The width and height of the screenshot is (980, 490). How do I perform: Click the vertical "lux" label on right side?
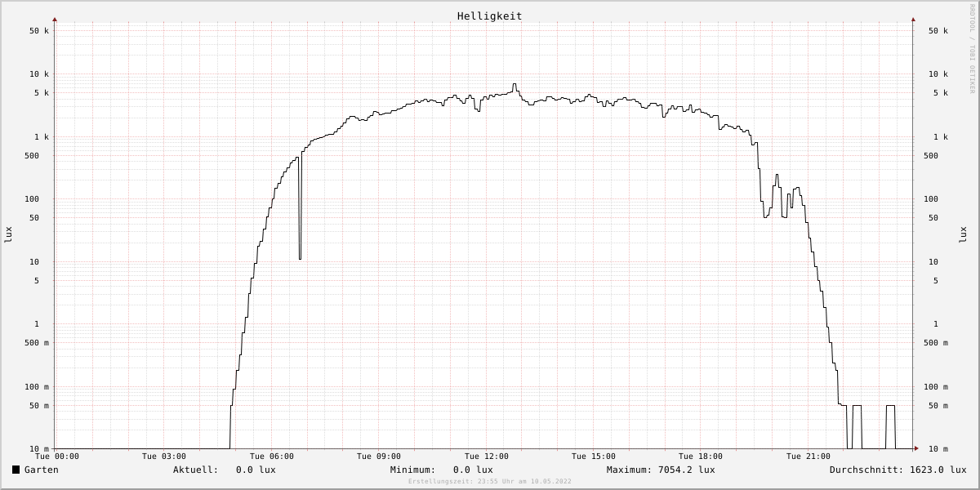[x=962, y=234]
